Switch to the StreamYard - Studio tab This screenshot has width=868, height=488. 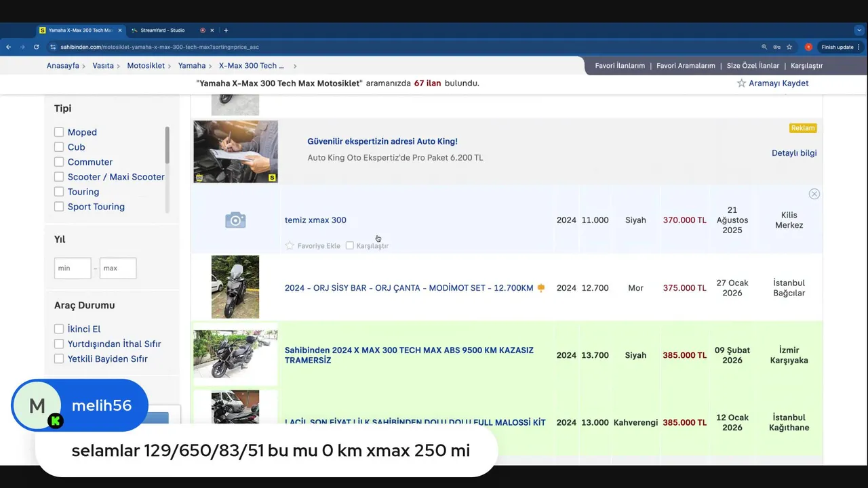(163, 30)
